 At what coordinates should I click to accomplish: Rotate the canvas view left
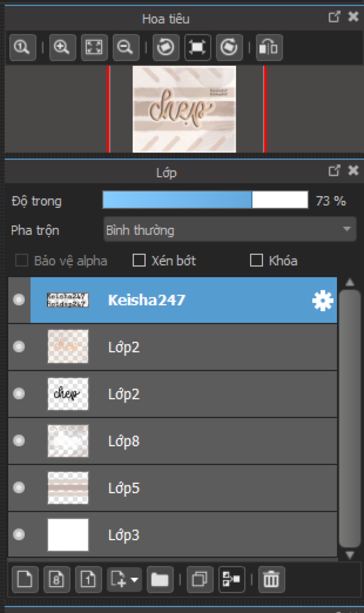click(x=166, y=47)
